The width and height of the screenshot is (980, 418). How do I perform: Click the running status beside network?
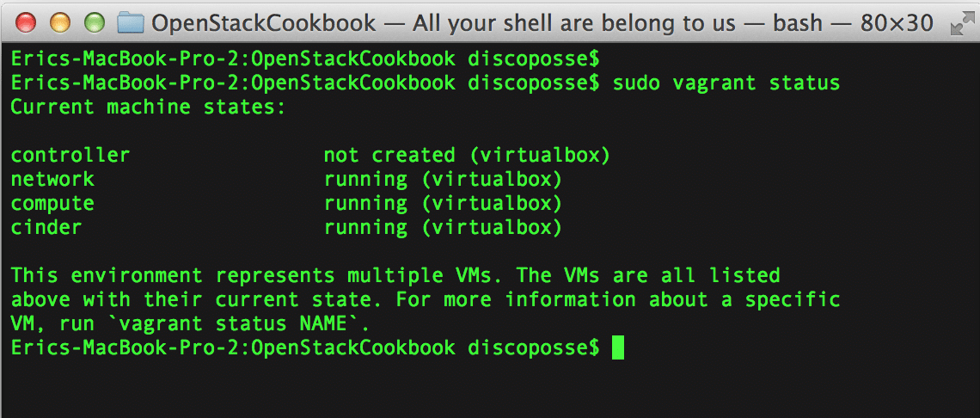(x=442, y=180)
